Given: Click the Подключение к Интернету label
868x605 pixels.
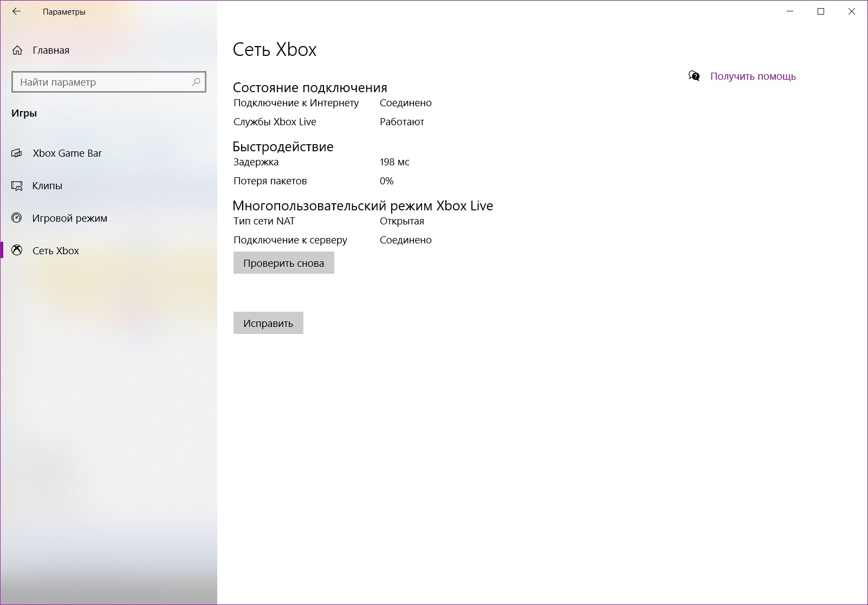Looking at the screenshot, I should coord(296,103).
